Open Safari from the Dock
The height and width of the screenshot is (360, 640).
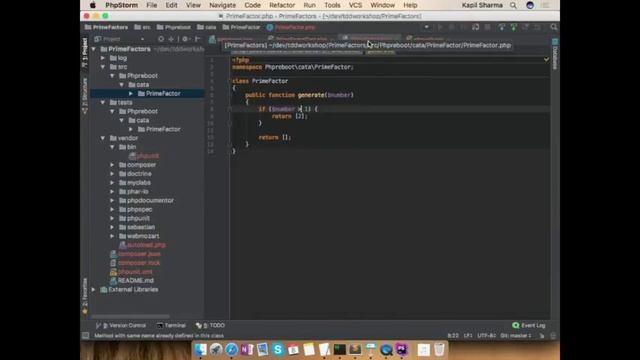coord(231,349)
